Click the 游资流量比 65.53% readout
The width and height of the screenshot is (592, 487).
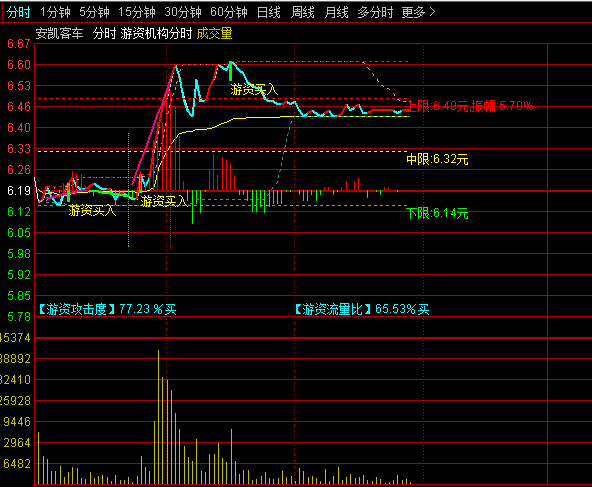tap(361, 309)
